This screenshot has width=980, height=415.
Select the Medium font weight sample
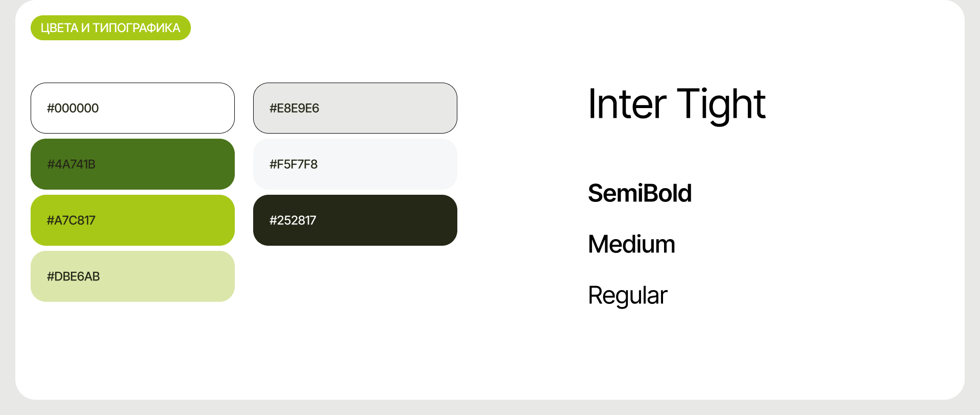click(631, 244)
